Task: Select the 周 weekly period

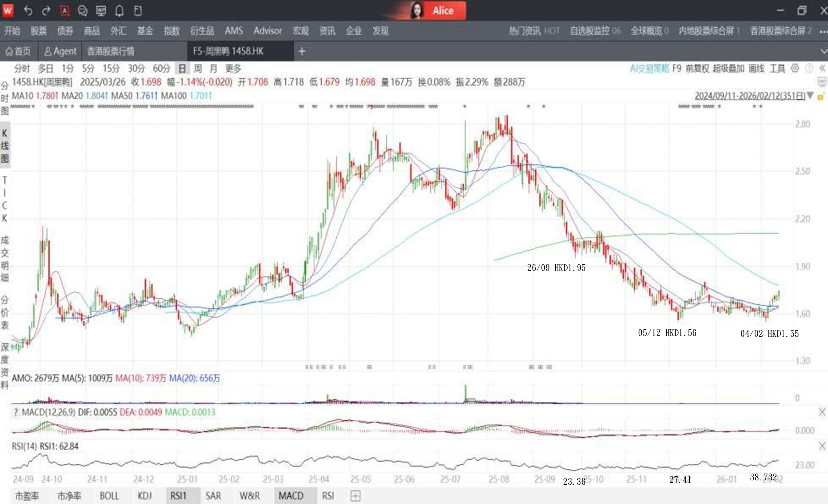Action: 198,69
